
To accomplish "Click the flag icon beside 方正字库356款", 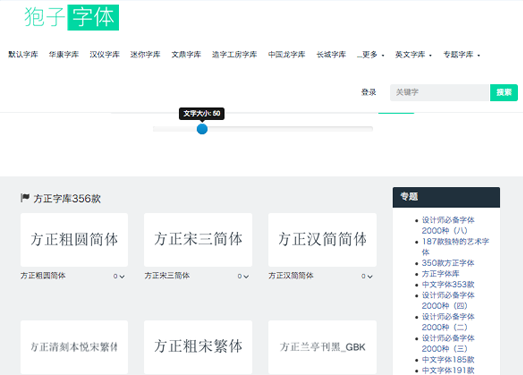I will [25, 198].
